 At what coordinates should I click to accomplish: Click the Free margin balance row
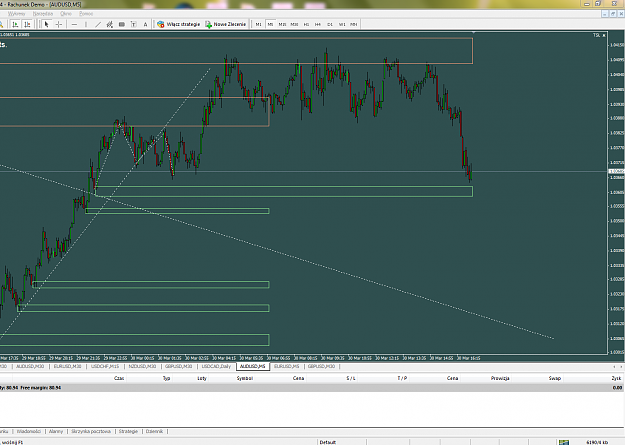tap(312, 388)
